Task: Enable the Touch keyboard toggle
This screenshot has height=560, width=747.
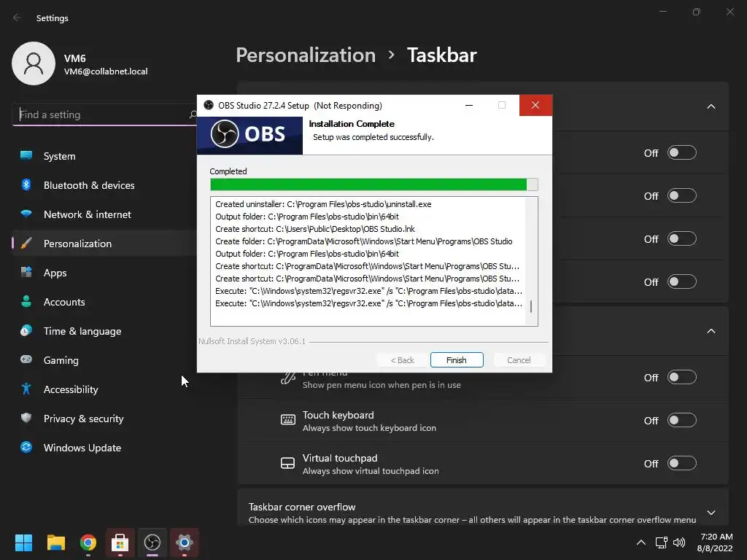Action: (x=682, y=420)
